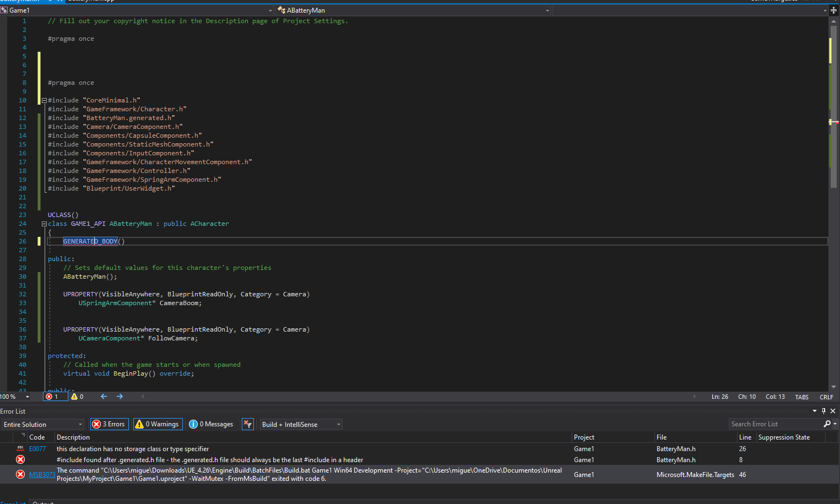Image resolution: width=840 pixels, height=504 pixels.
Task: Click the editor warning count indicator
Action: (78, 397)
